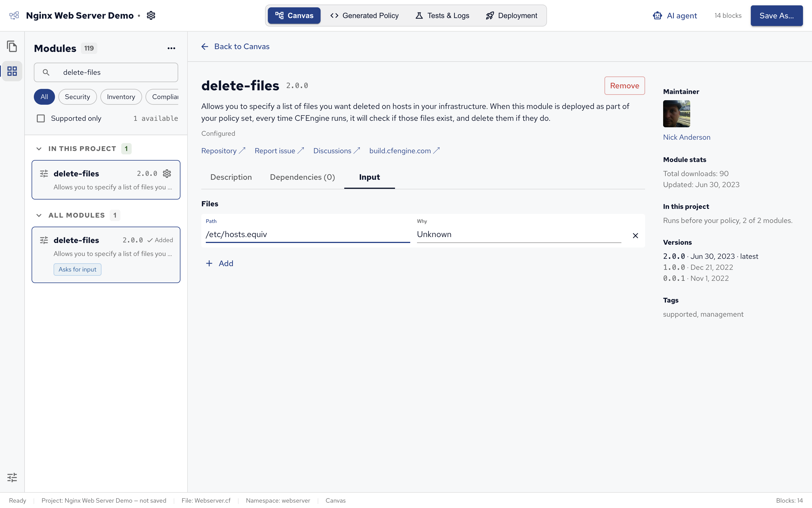This screenshot has height=508, width=812.
Task: Click the project tree logo icon
Action: click(x=14, y=16)
